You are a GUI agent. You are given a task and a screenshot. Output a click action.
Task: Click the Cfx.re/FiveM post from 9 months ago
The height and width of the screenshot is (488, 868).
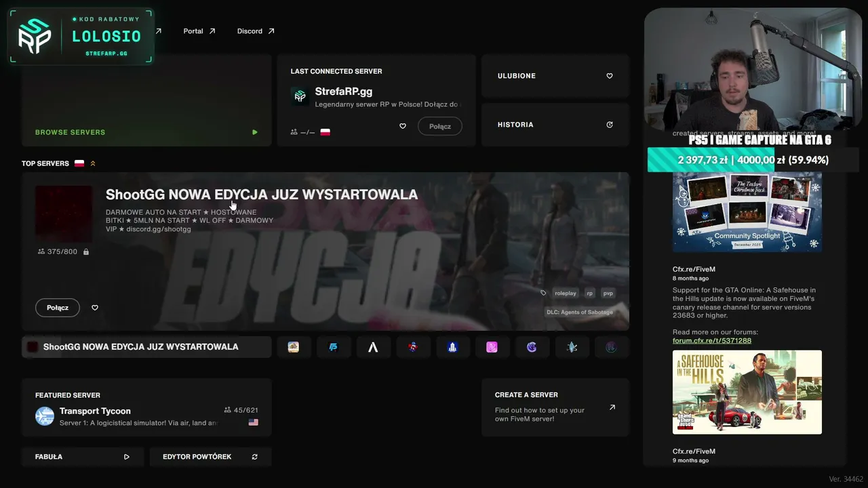click(694, 451)
